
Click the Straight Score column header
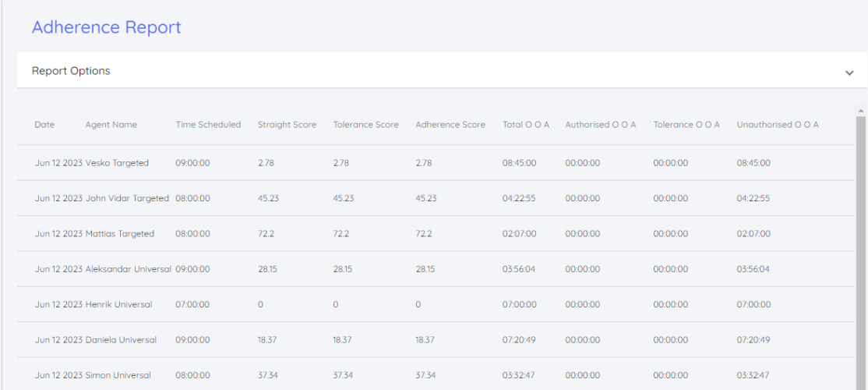pyautogui.click(x=287, y=125)
